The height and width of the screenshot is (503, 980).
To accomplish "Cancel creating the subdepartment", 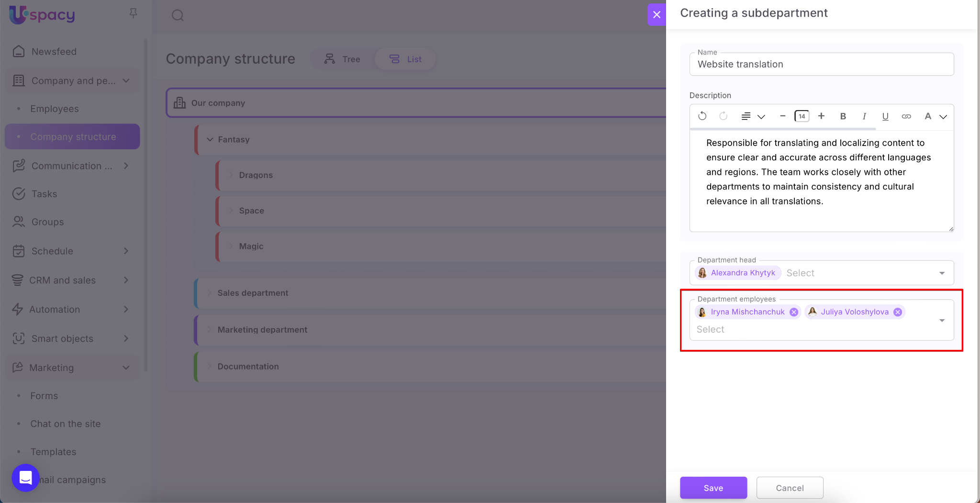I will 790,488.
